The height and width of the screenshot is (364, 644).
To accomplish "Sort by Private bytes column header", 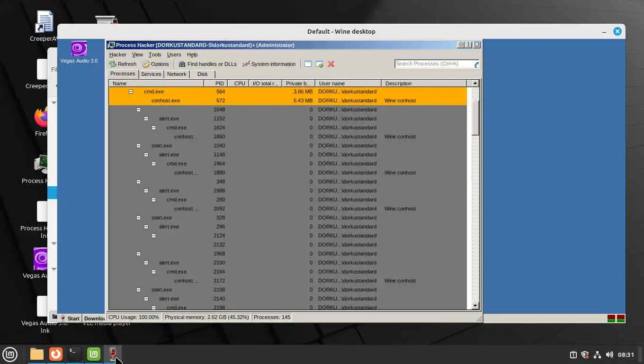I will tap(298, 83).
